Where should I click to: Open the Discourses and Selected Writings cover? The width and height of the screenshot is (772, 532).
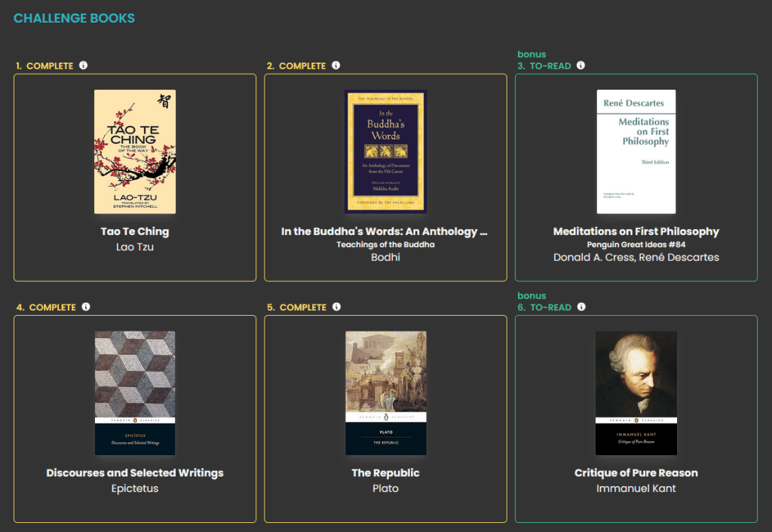coord(135,393)
